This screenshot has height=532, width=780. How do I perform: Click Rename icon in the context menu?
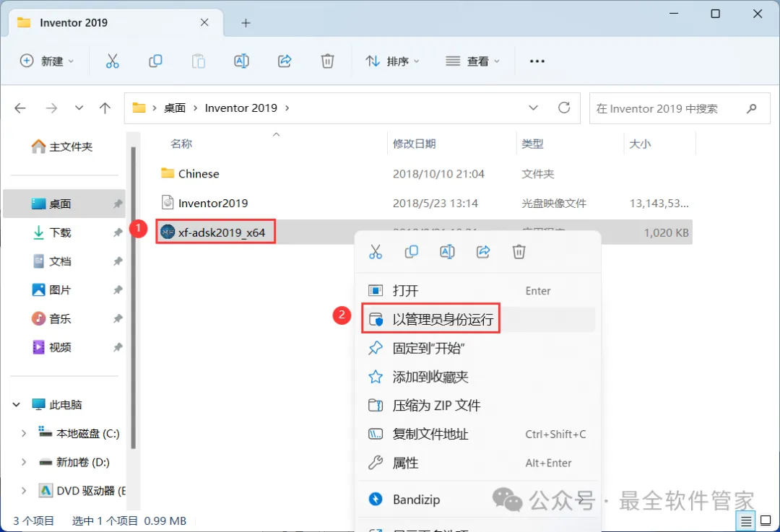(447, 252)
